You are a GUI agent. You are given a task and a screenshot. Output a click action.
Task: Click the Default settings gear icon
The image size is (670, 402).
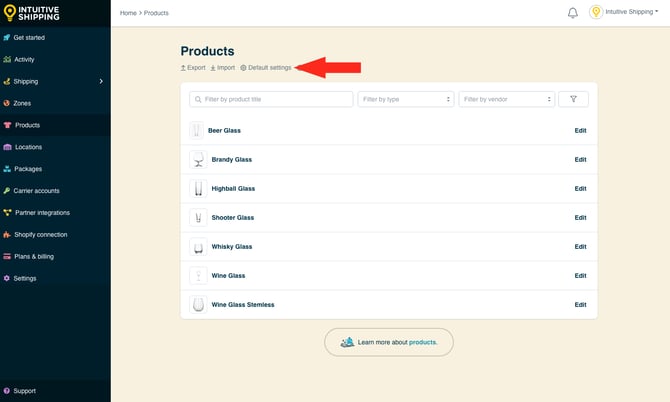pyautogui.click(x=243, y=67)
